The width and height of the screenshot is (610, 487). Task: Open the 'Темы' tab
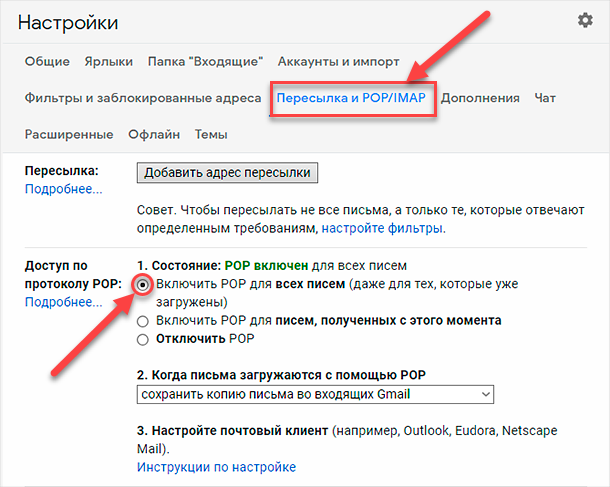(x=211, y=135)
